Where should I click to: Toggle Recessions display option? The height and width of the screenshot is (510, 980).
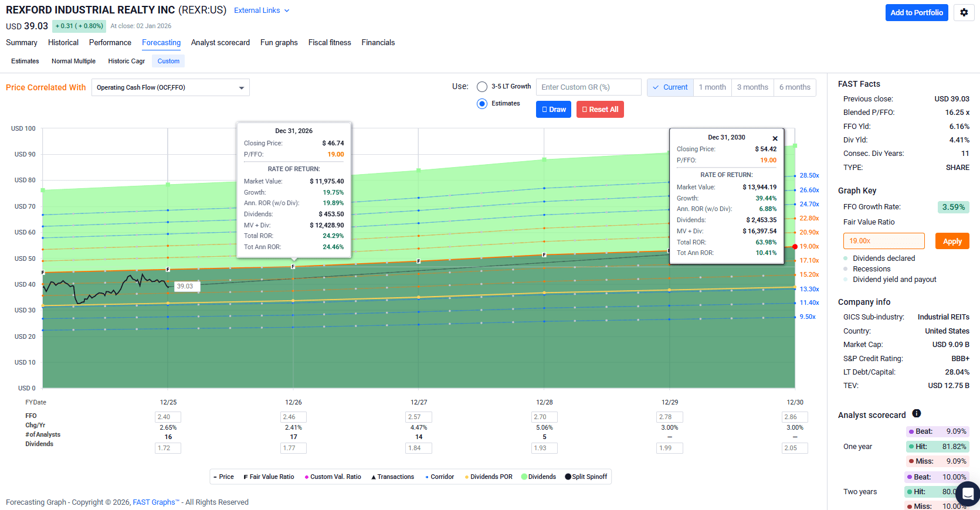click(871, 269)
